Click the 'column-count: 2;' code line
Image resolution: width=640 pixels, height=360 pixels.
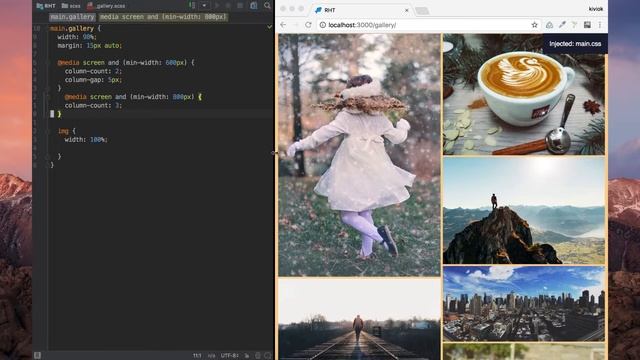[x=93, y=71]
